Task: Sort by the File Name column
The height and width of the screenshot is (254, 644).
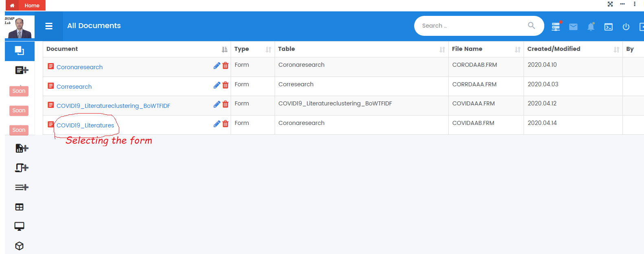Action: pos(517,50)
